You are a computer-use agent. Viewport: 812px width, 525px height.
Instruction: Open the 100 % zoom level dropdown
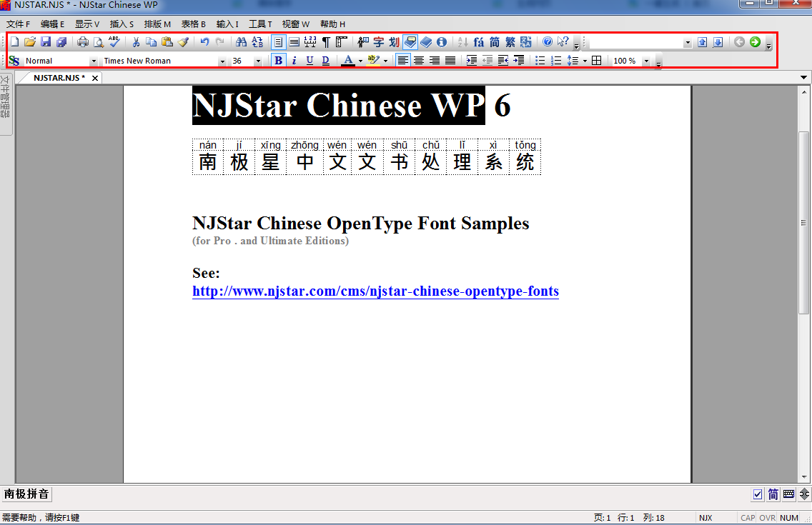coord(646,61)
